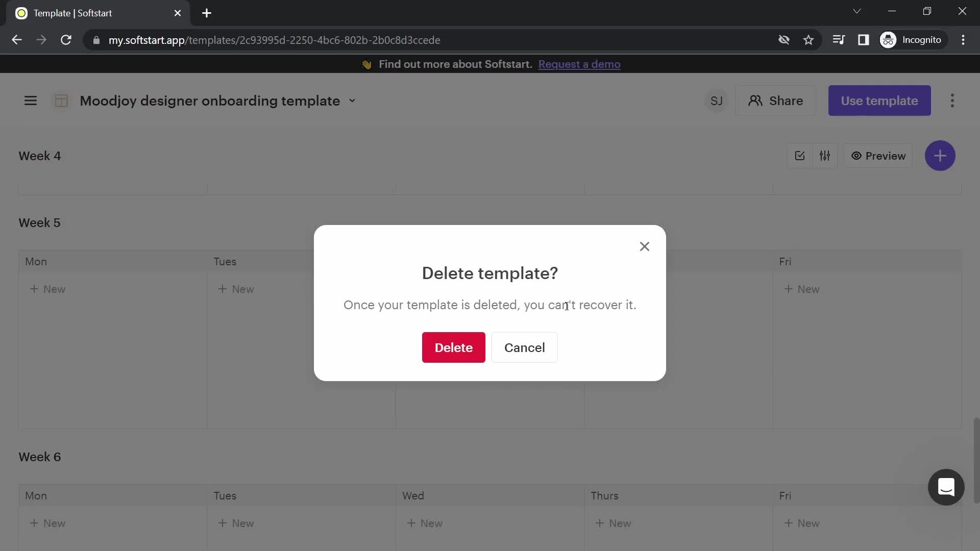Close the Template Softstart tab
This screenshot has height=551, width=980.
click(178, 13)
